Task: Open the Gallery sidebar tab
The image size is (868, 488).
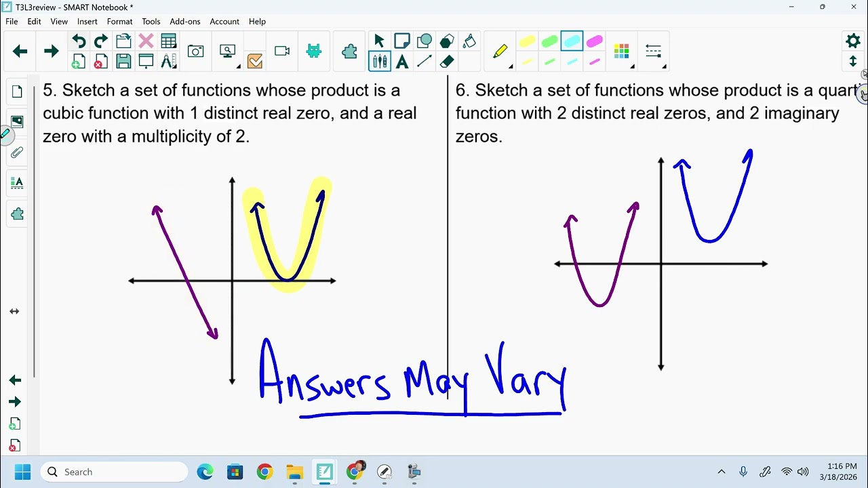Action: click(x=17, y=122)
